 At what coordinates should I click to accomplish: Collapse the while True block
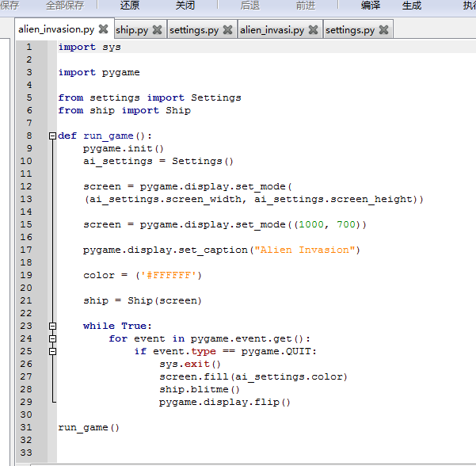pos(52,326)
